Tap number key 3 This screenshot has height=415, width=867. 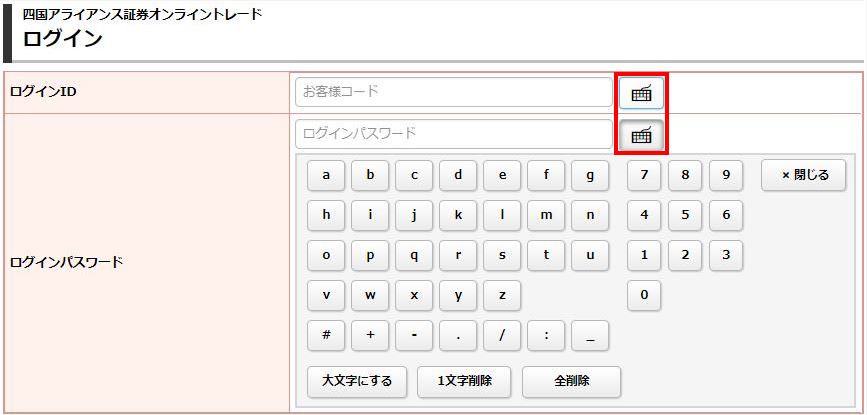[x=726, y=255]
